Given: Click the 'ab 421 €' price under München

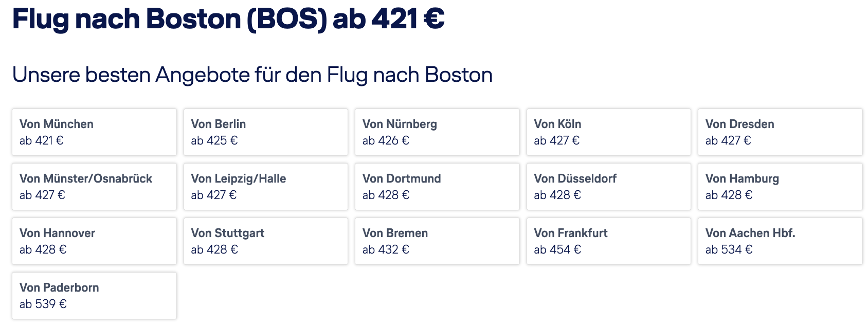Looking at the screenshot, I should (x=42, y=140).
